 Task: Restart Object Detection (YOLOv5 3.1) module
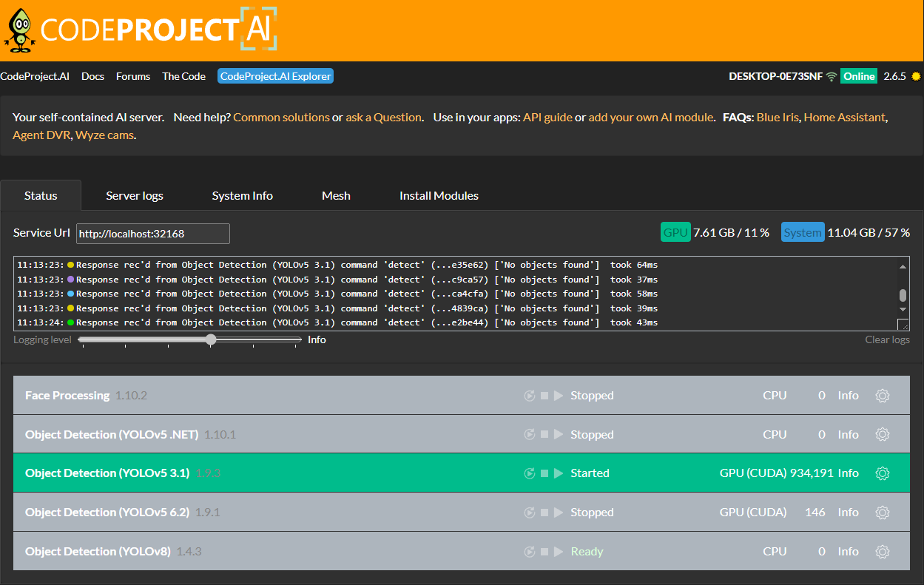pos(530,473)
